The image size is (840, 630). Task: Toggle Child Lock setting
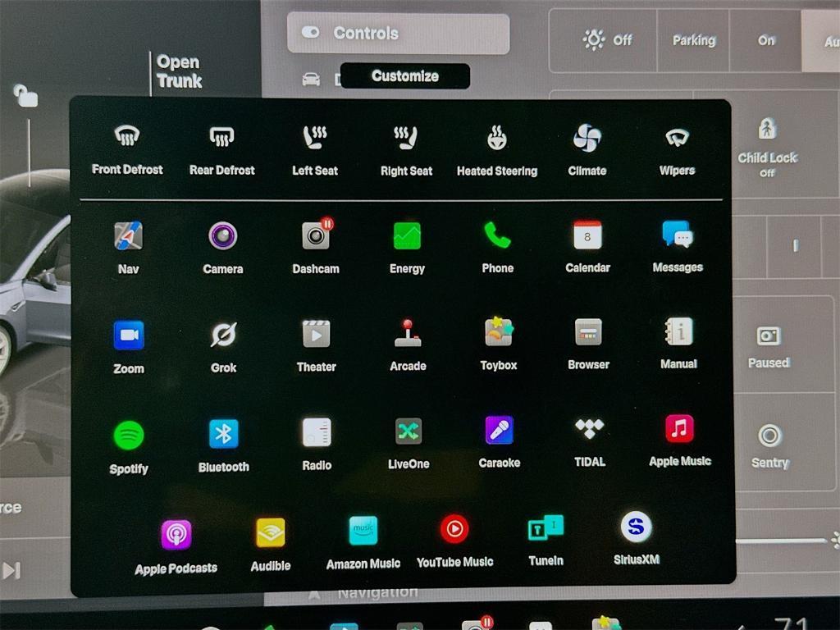tap(767, 144)
